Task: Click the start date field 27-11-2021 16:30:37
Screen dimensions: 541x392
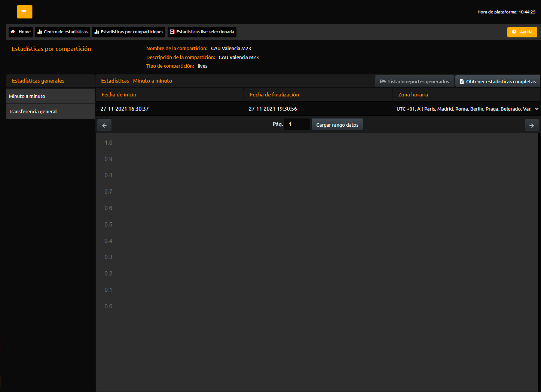Action: 169,109
